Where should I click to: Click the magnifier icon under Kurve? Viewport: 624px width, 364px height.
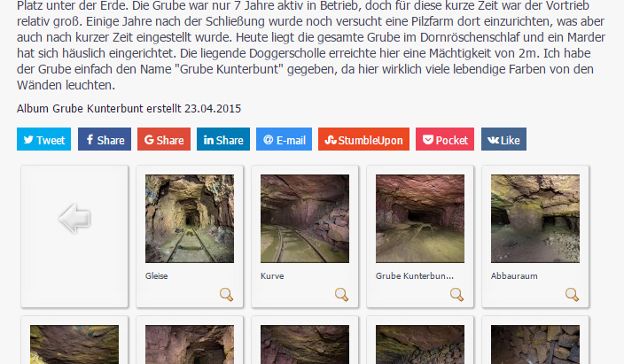pos(341,294)
